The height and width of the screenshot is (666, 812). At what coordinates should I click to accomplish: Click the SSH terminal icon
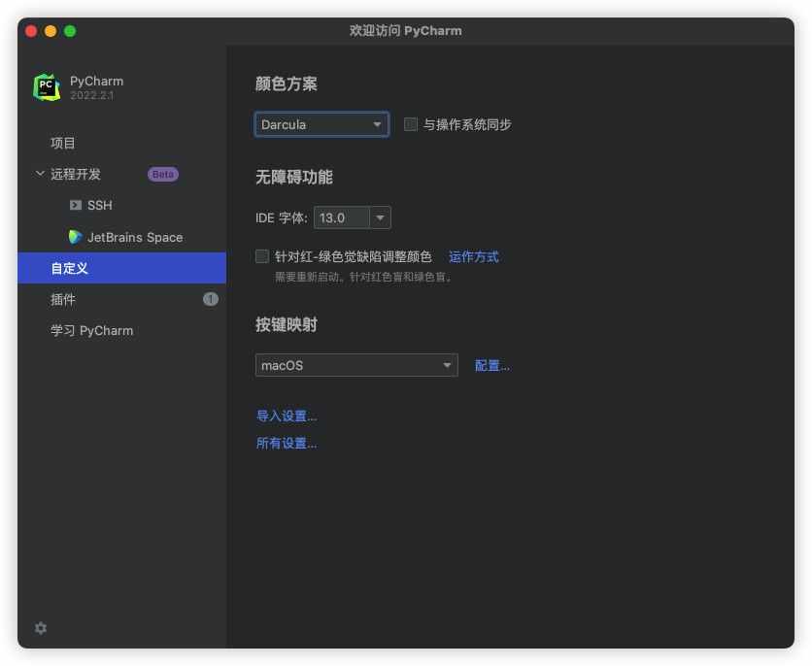(x=76, y=206)
